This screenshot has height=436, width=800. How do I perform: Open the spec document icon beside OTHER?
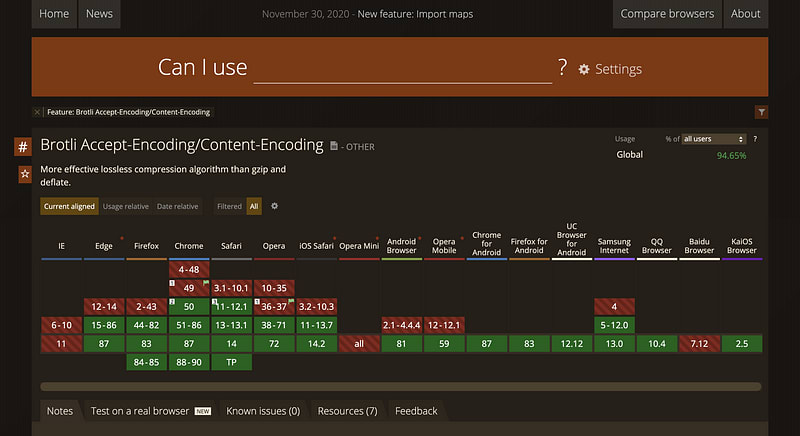(x=334, y=146)
